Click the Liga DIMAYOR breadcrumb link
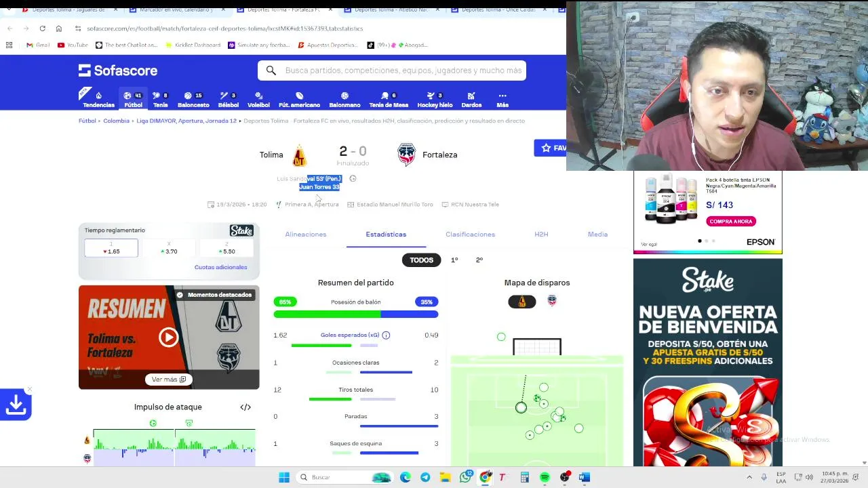 click(186, 121)
